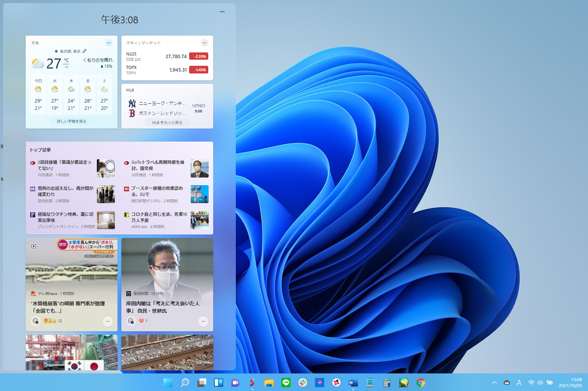Screen dimensions: 588x391
Task: Open the Yankees vs Red Sox match
Action: pos(167,108)
